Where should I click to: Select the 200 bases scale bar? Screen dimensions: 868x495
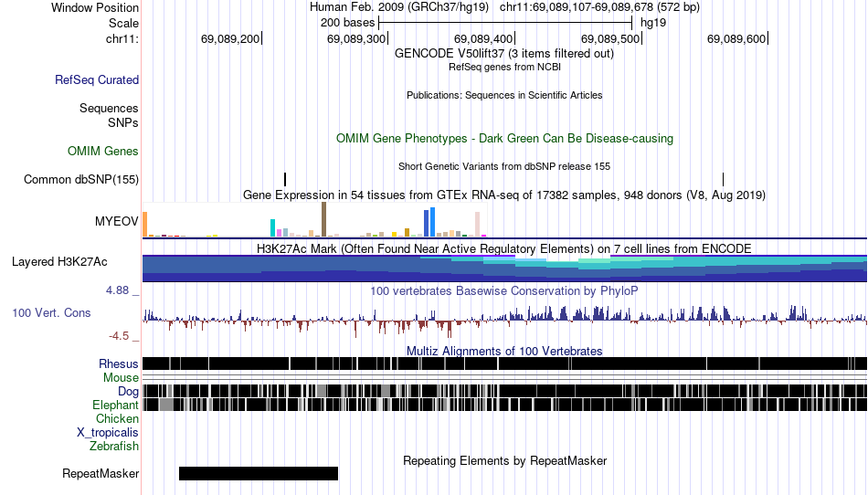pyautogui.click(x=505, y=23)
